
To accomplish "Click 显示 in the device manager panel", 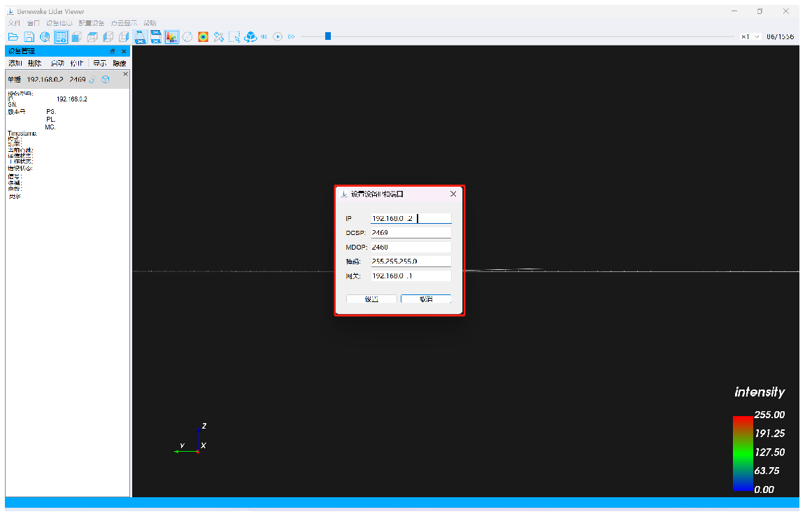I will 99,63.
